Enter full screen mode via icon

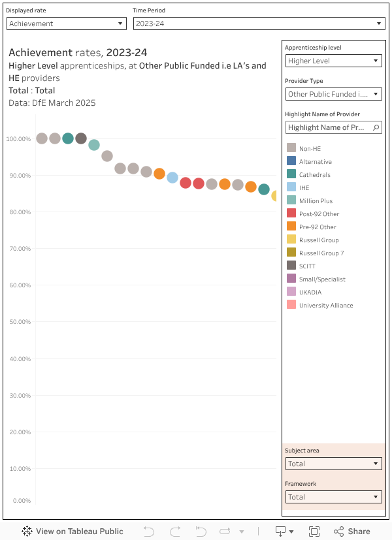pos(314,531)
